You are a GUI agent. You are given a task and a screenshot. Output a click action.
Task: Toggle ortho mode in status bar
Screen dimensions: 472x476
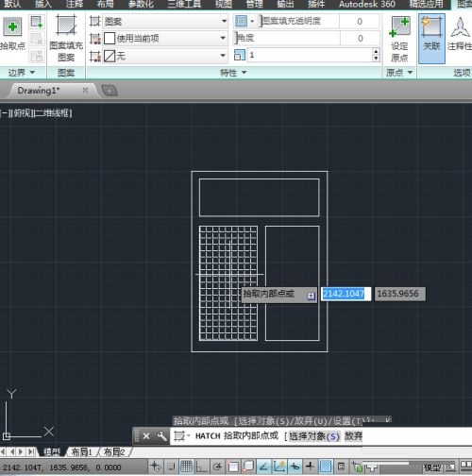[x=201, y=467]
